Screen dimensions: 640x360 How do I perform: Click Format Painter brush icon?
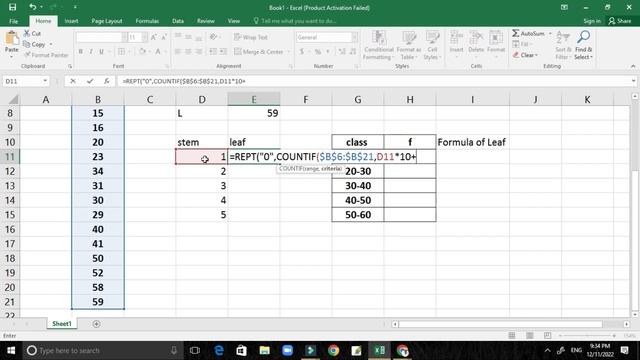tap(27, 55)
